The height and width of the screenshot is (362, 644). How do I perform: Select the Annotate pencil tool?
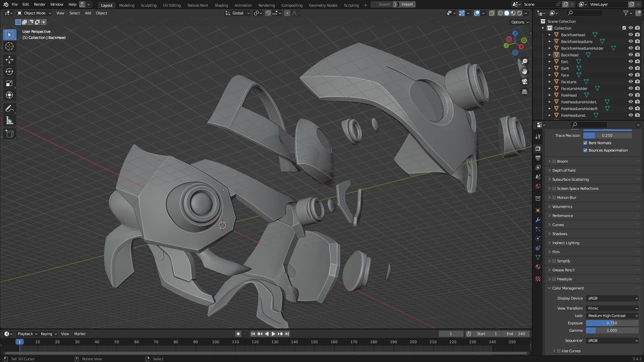tap(9, 109)
